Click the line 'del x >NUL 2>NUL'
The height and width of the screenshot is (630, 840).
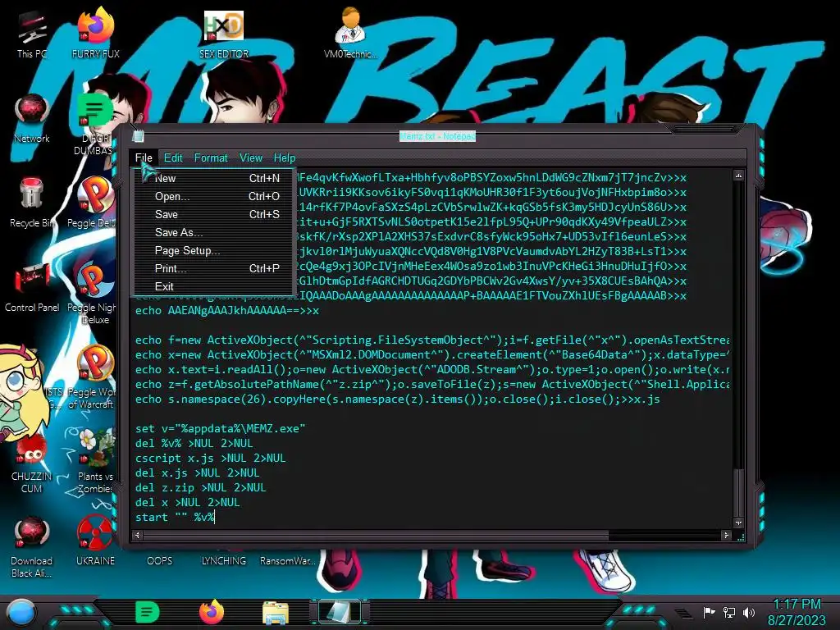point(188,502)
